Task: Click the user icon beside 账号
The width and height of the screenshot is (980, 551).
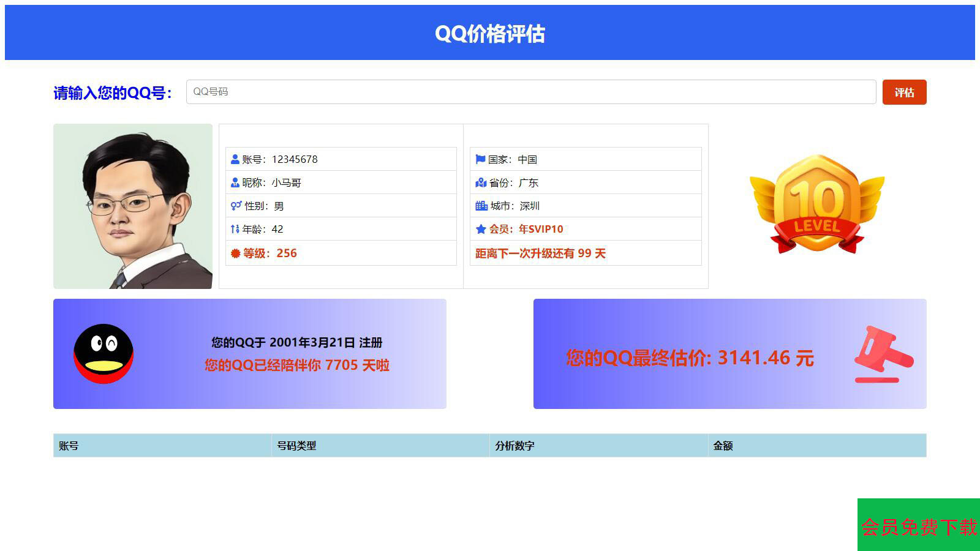Action: click(235, 159)
